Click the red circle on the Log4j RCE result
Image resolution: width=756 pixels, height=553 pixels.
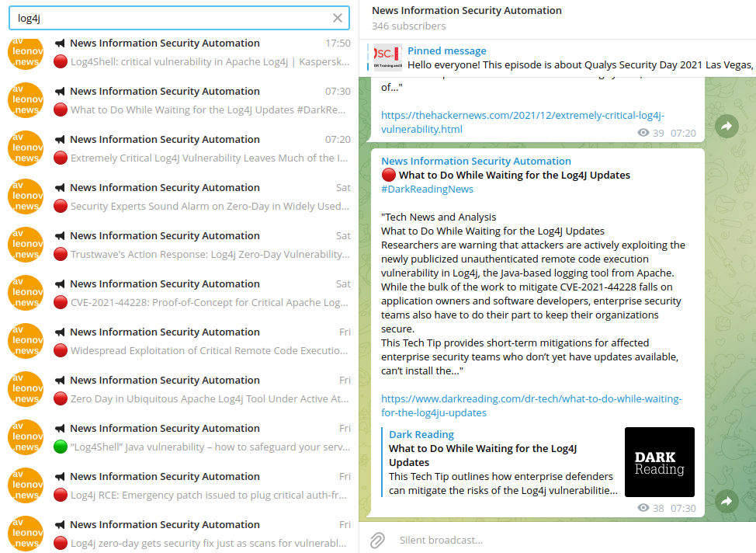click(61, 495)
